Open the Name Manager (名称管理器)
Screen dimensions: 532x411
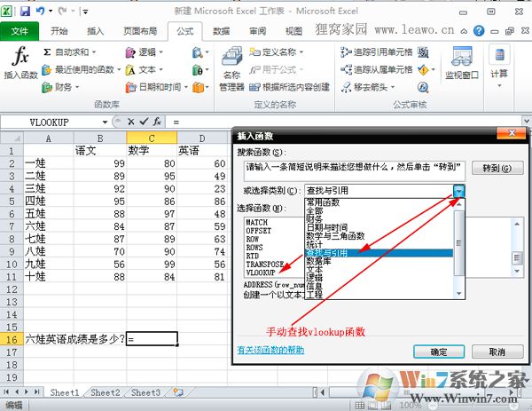(231, 69)
